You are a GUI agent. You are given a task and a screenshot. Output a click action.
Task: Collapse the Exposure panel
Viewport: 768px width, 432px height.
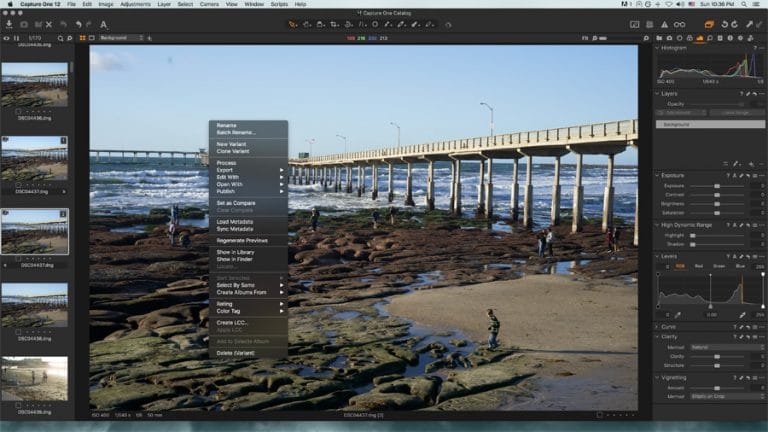coord(658,175)
